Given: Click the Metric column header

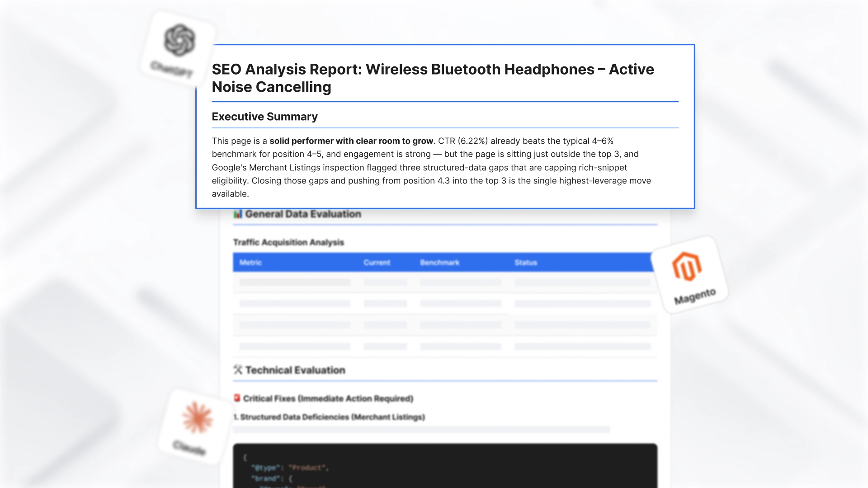Looking at the screenshot, I should (250, 263).
